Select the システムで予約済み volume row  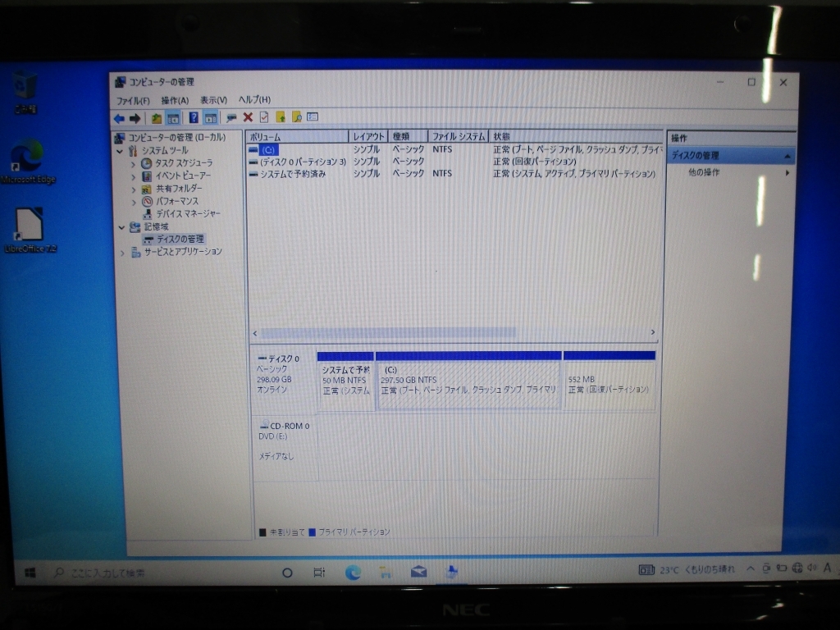pos(455,174)
